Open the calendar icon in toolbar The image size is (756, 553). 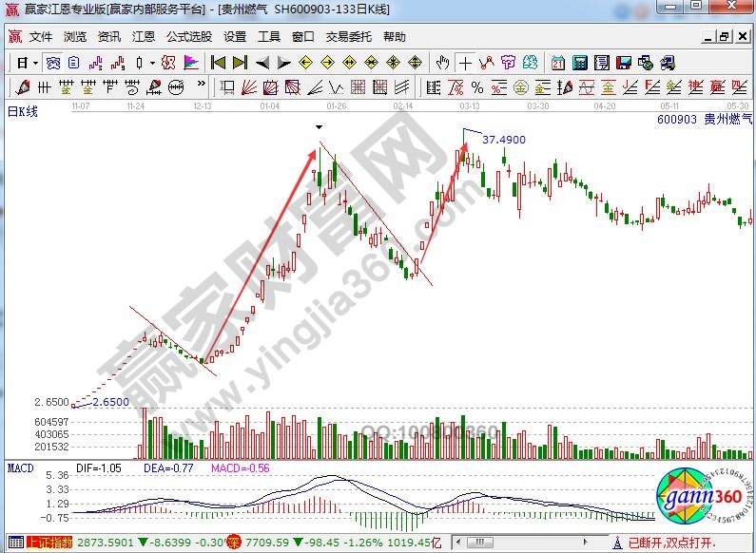pyautogui.click(x=556, y=63)
